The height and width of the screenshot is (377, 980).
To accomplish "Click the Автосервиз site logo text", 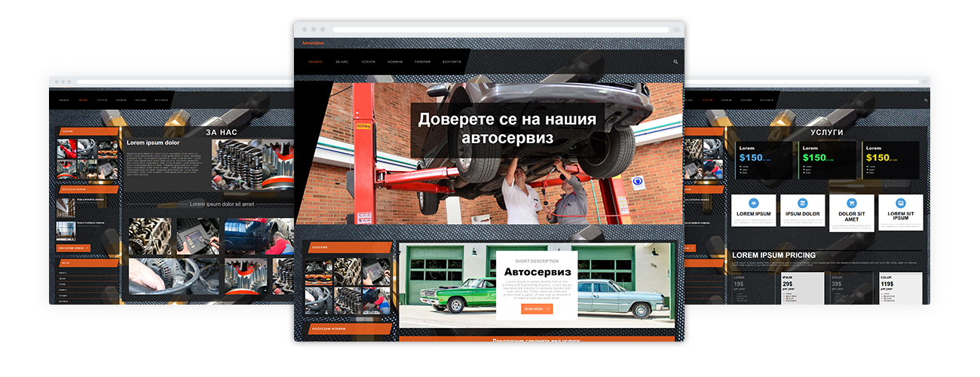I will [313, 43].
